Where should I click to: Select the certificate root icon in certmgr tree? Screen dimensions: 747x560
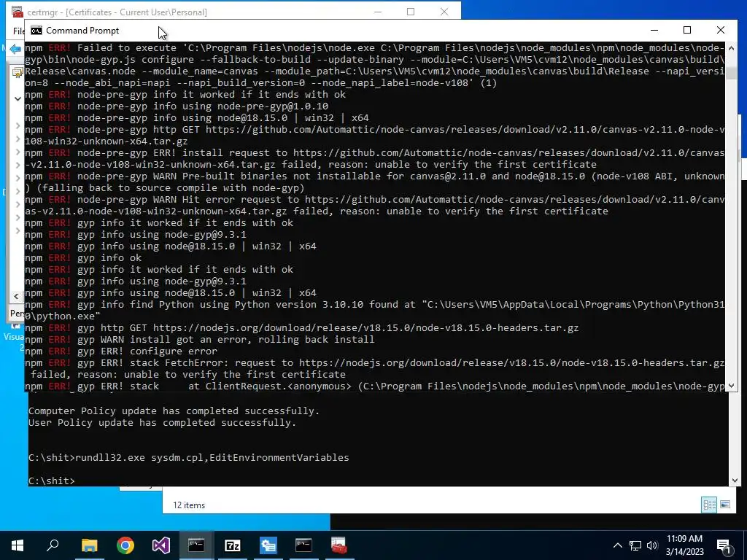pos(18,73)
